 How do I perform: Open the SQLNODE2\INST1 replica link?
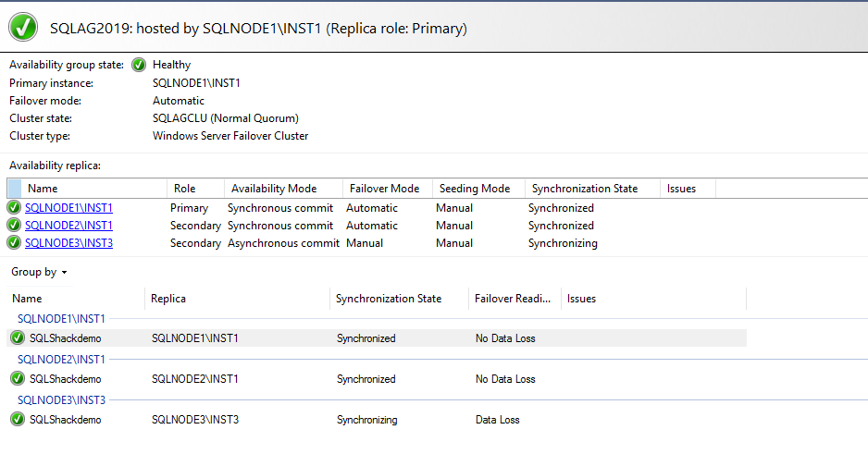pyautogui.click(x=68, y=226)
